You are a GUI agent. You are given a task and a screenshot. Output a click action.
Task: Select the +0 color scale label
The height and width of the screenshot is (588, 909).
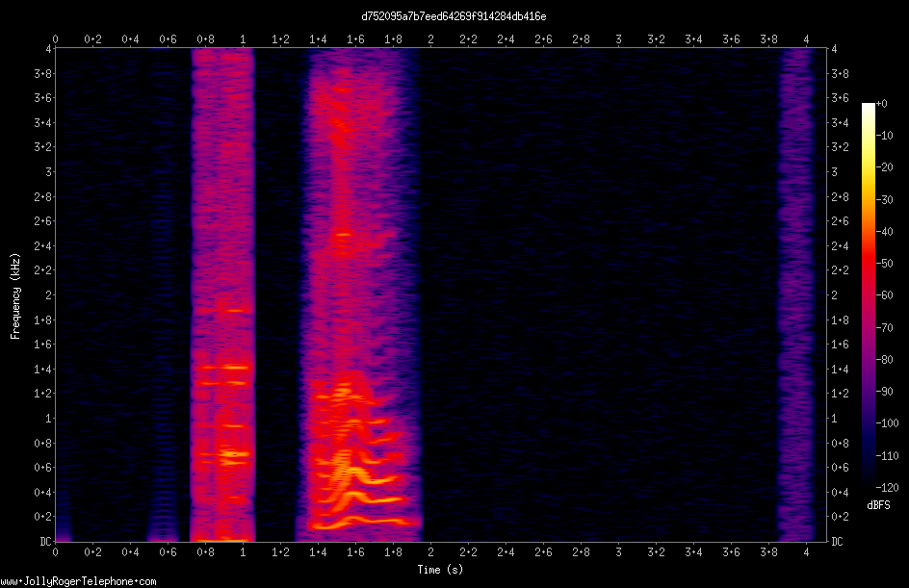tap(881, 104)
